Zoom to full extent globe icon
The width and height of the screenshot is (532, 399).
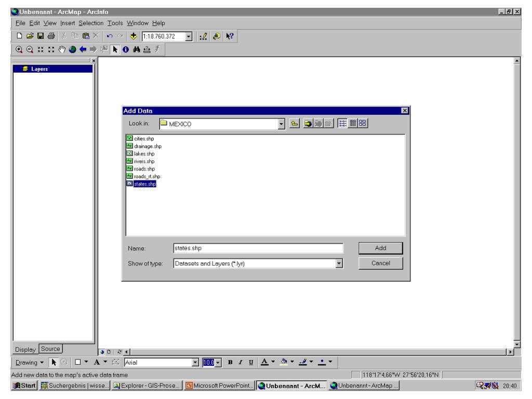[x=72, y=49]
